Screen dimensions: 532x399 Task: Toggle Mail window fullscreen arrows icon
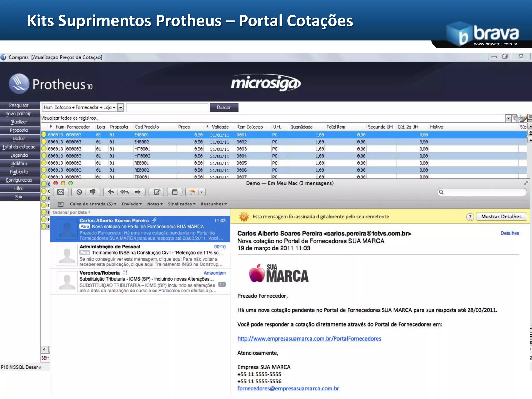click(x=526, y=183)
